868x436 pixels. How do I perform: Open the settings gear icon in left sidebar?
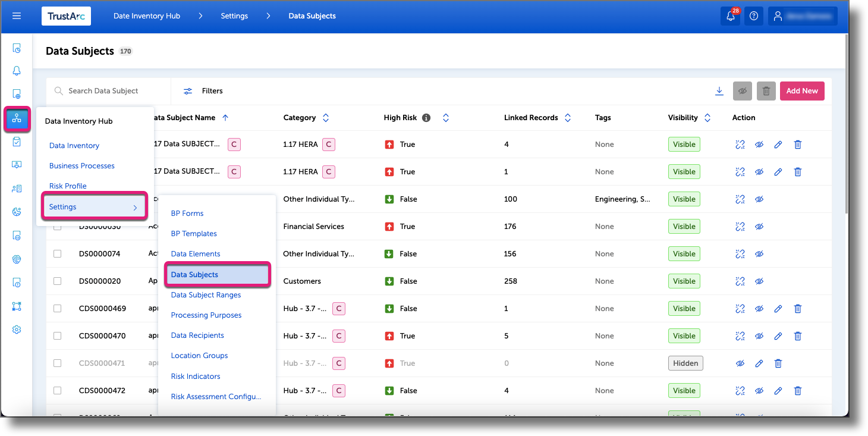click(17, 329)
